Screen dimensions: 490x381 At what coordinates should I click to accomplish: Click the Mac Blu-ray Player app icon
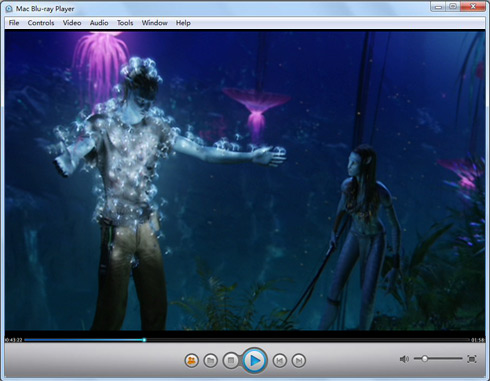pos(9,9)
